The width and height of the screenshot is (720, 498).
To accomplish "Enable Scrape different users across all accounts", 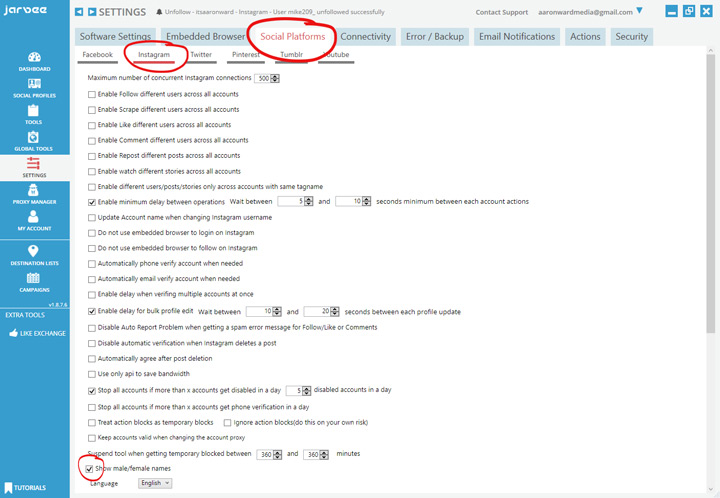I will (x=92, y=110).
